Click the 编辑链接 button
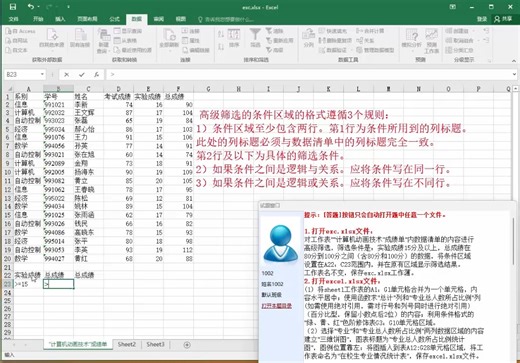 [x=196, y=50]
